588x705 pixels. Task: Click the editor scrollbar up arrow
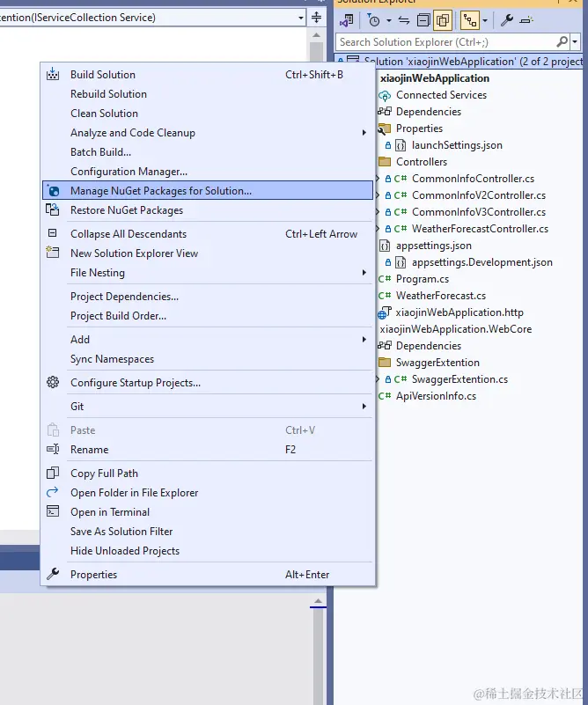coord(317,35)
